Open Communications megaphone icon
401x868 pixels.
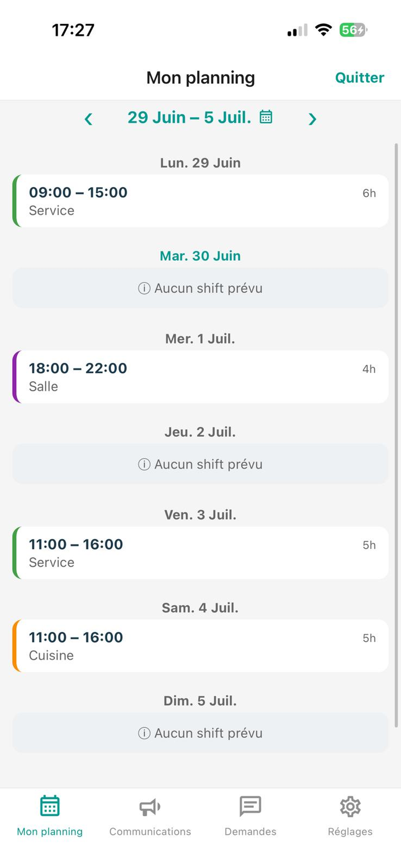[x=150, y=807]
